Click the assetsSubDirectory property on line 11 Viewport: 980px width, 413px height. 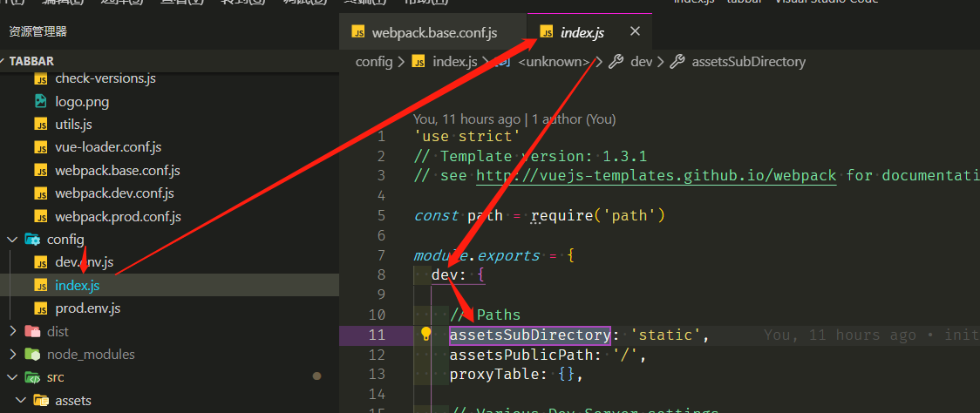(529, 335)
